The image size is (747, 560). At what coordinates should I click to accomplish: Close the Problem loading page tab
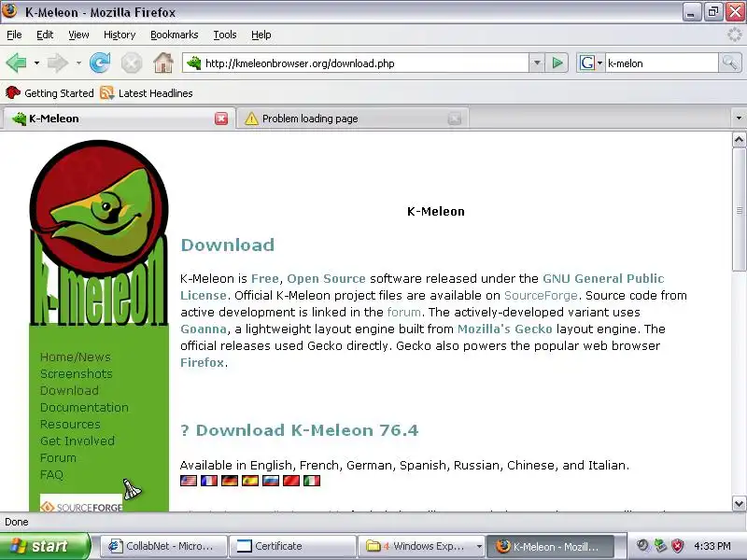(455, 119)
